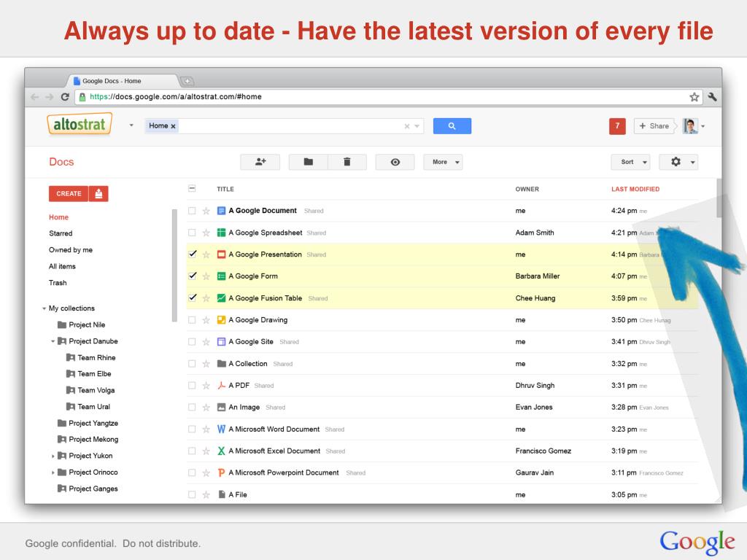Star the A Google Document row
Image resolution: width=747 pixels, height=560 pixels.
pos(206,211)
